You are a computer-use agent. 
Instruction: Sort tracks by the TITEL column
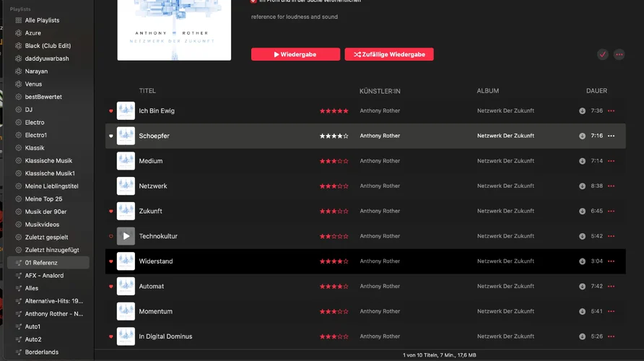click(147, 91)
